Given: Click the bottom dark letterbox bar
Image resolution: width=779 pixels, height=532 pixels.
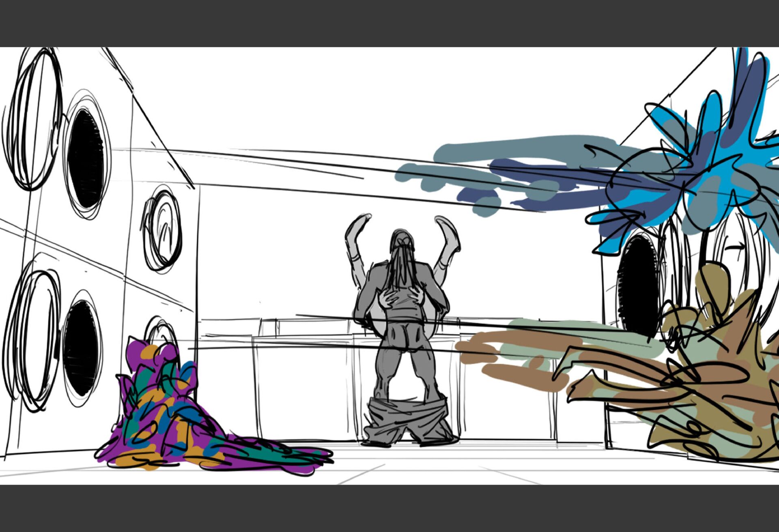Looking at the screenshot, I should (389, 508).
